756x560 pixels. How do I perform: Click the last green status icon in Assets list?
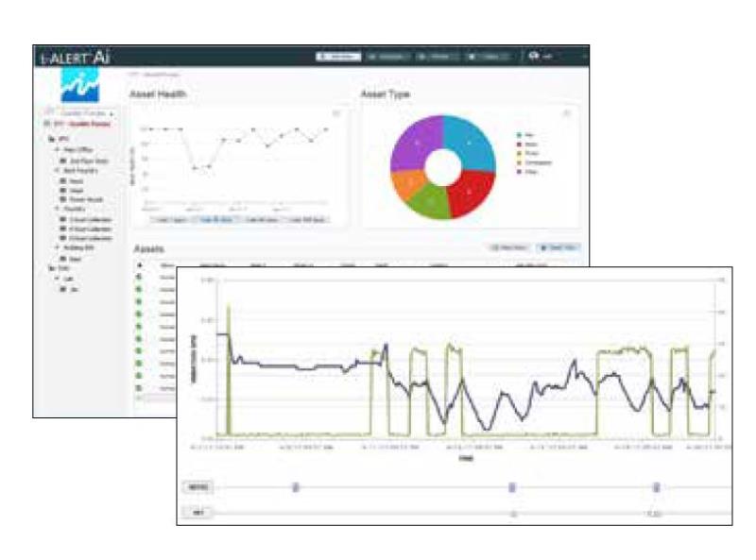pyautogui.click(x=140, y=387)
